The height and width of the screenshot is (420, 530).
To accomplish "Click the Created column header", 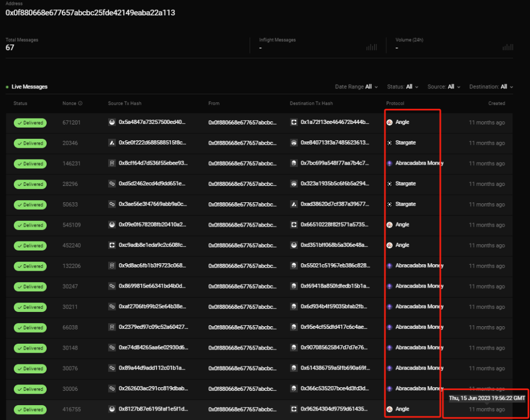I will pos(497,104).
